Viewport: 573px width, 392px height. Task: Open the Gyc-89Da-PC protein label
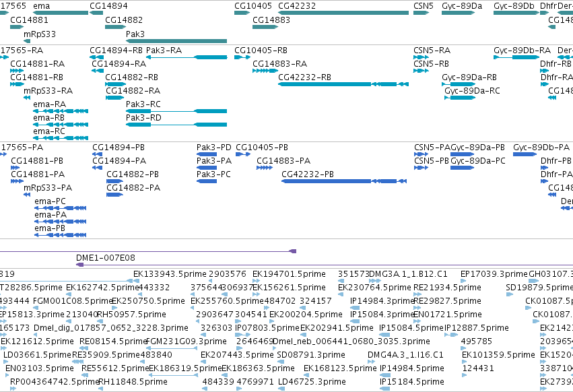click(478, 161)
